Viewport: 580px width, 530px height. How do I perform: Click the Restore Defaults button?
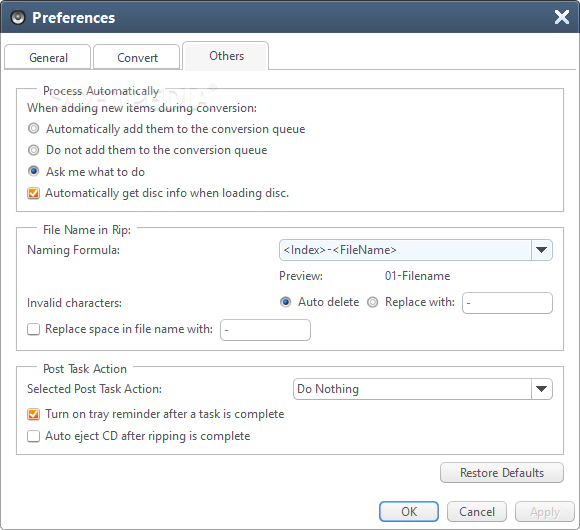[502, 473]
